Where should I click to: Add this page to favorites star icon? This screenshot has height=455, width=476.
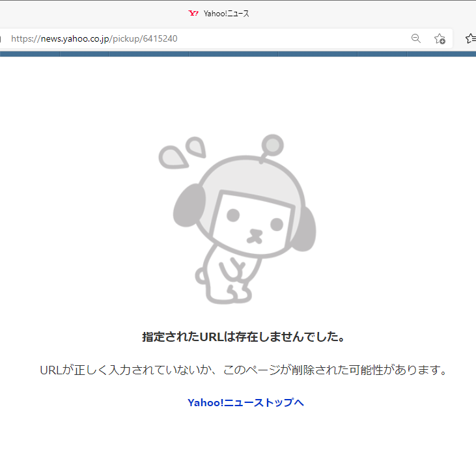[440, 38]
